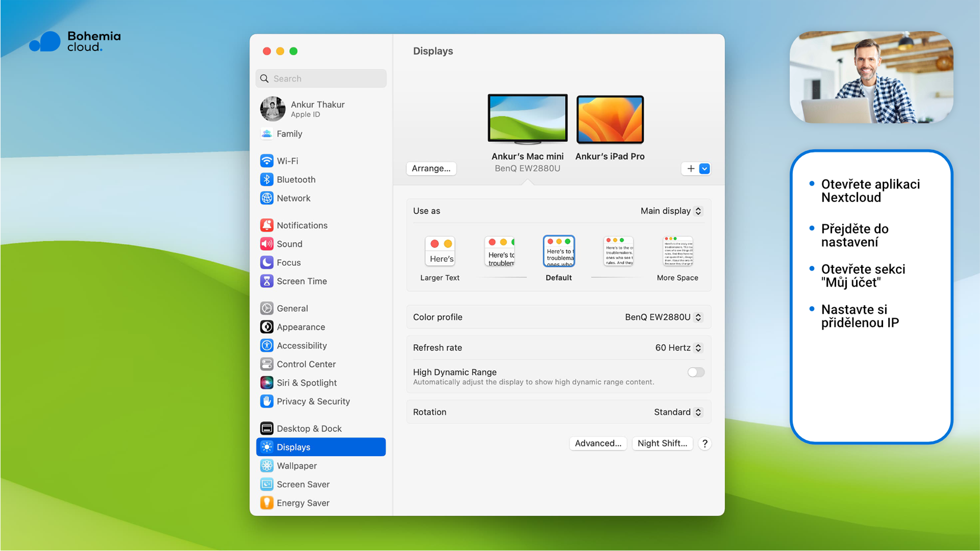Open Siri & Spotlight settings row
This screenshot has height=551, width=980.
coord(321,383)
